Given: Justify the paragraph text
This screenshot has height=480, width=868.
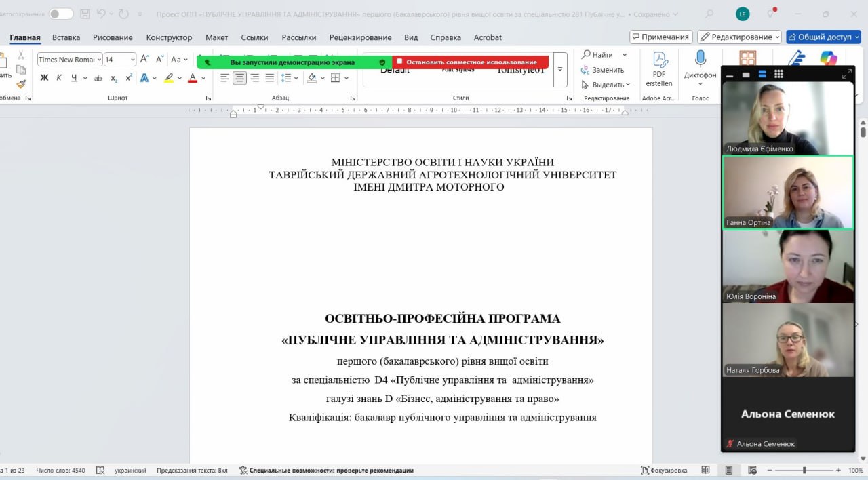Looking at the screenshot, I should 270,78.
